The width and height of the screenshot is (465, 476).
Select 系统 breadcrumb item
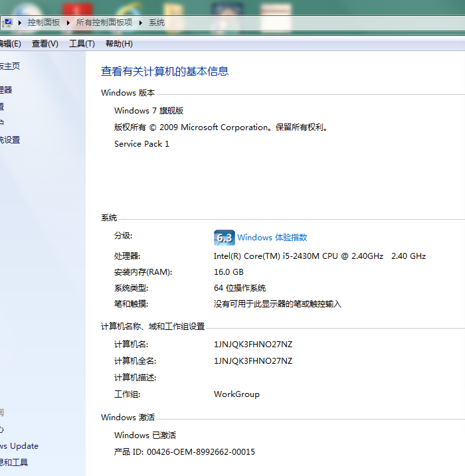pyautogui.click(x=157, y=23)
